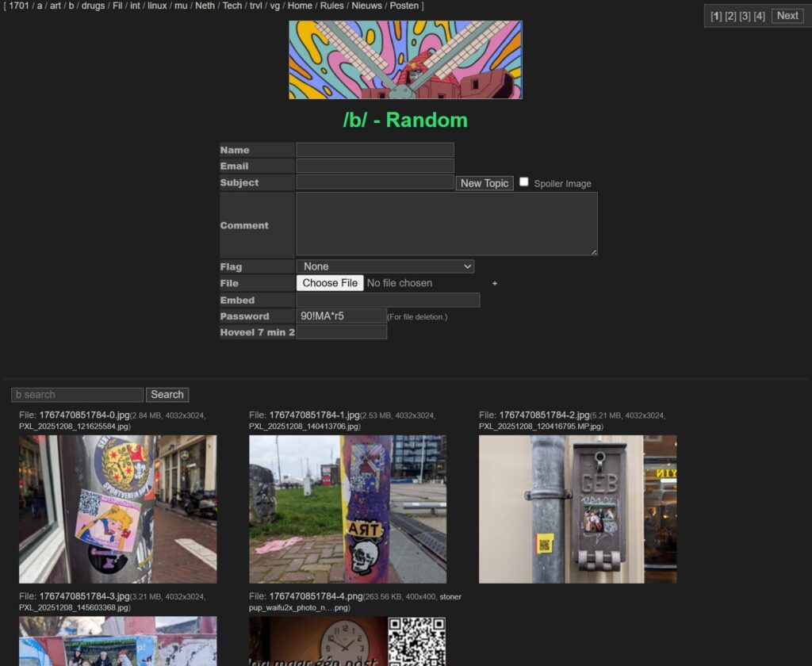Open the Sailor Moon sticker thumbnail

(117, 509)
